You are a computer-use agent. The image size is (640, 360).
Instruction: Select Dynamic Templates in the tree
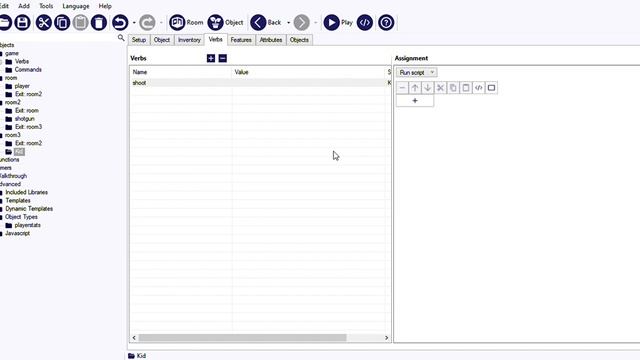(29, 209)
